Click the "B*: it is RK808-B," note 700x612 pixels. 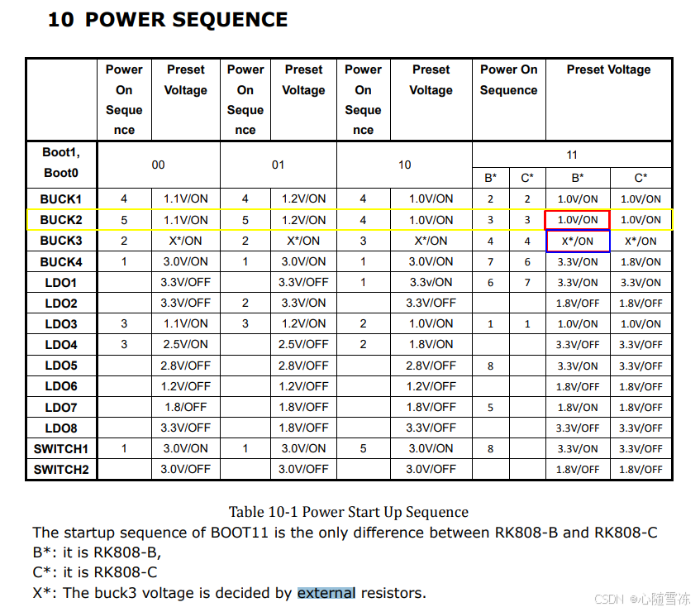(x=97, y=552)
